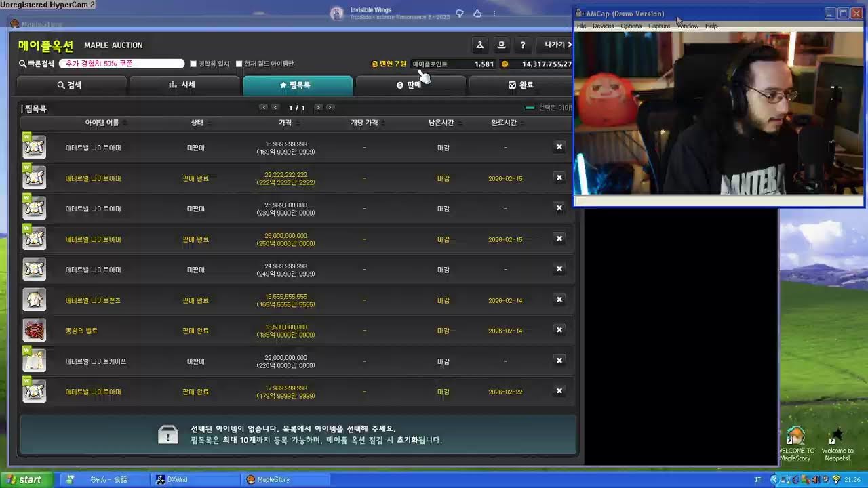Click the meso coin icon near balance
The height and width of the screenshot is (488, 868).
pos(505,64)
